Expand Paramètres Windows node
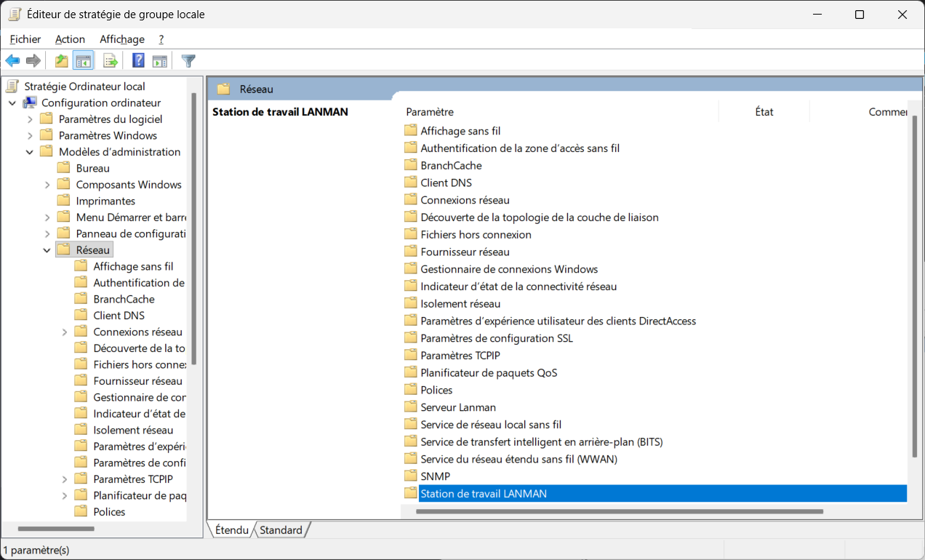 [30, 136]
